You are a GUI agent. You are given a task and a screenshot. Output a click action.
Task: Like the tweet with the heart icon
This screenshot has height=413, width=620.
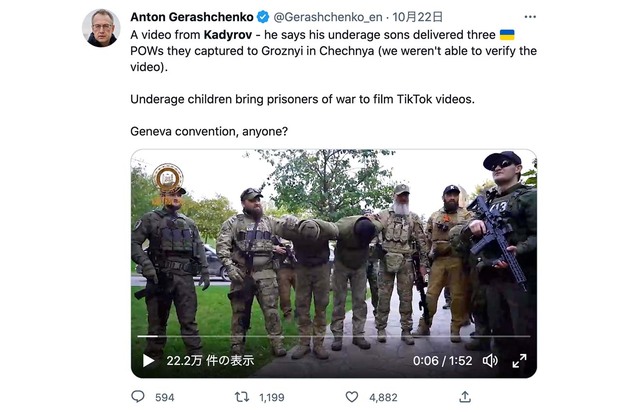pyautogui.click(x=351, y=397)
